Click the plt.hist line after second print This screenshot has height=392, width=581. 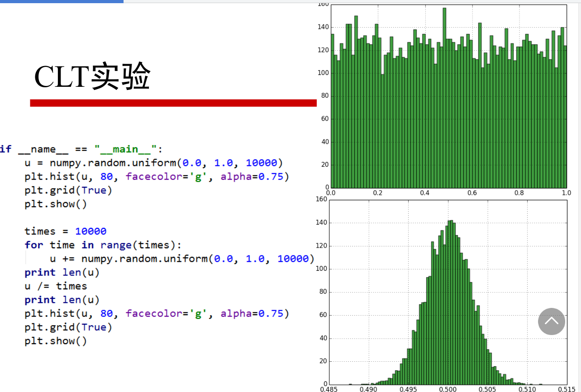coord(157,313)
